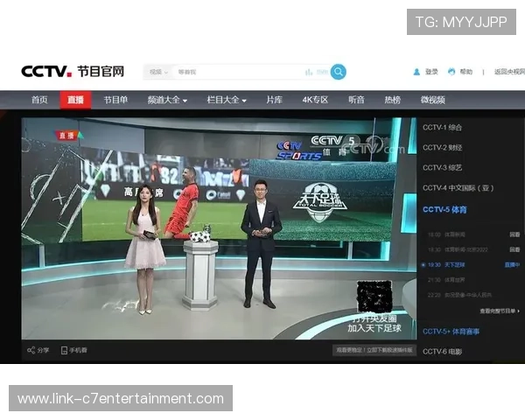Image resolution: width=525 pixels, height=420 pixels.
Task: Click the help icon
Action: pos(451,72)
